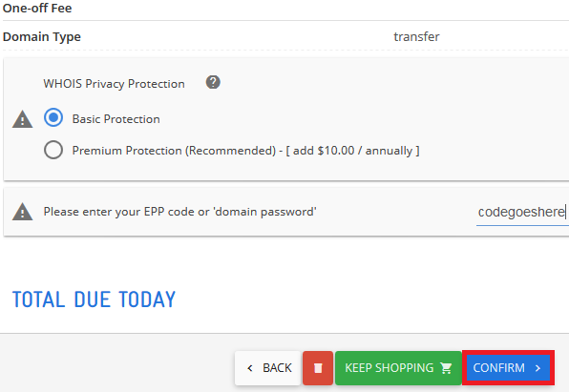Confirm the order with the CONFIRM button
This screenshot has height=392, width=569.
(508, 368)
